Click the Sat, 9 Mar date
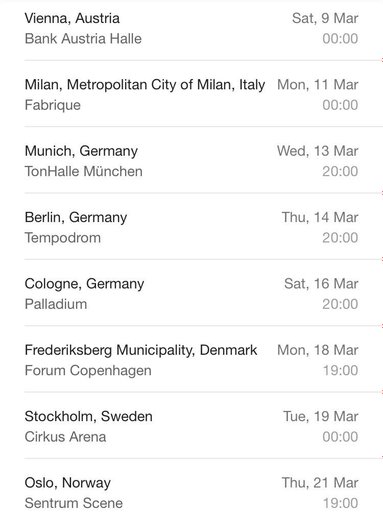Screen dimensions: 383x512 325,18
